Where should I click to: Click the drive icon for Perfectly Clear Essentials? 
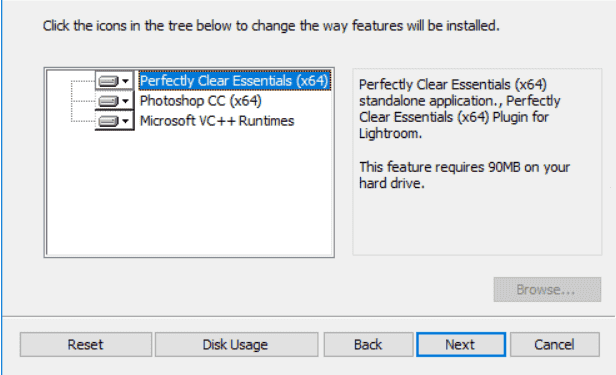coord(108,81)
